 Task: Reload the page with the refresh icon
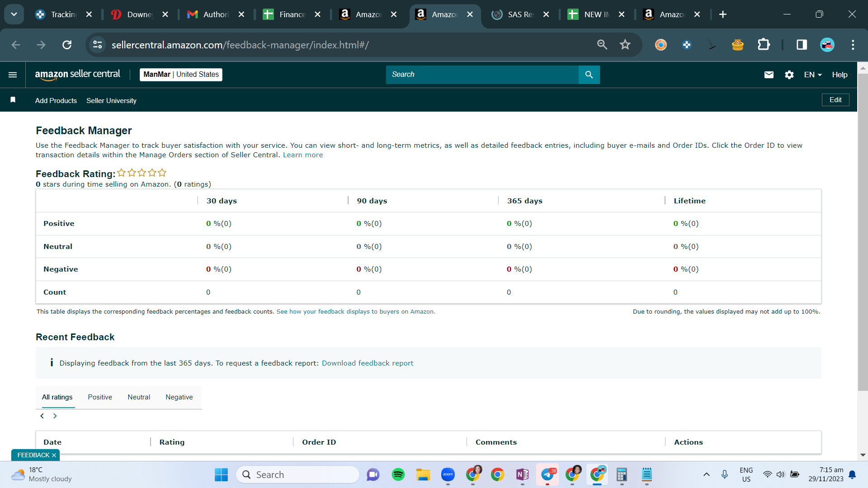point(67,45)
